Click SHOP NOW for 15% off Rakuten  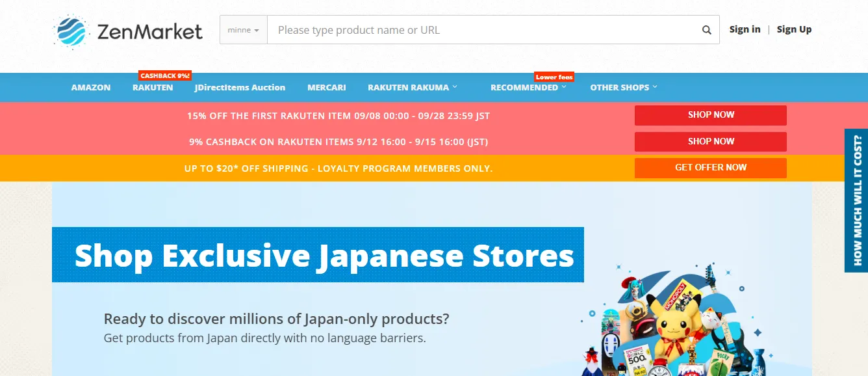click(711, 115)
